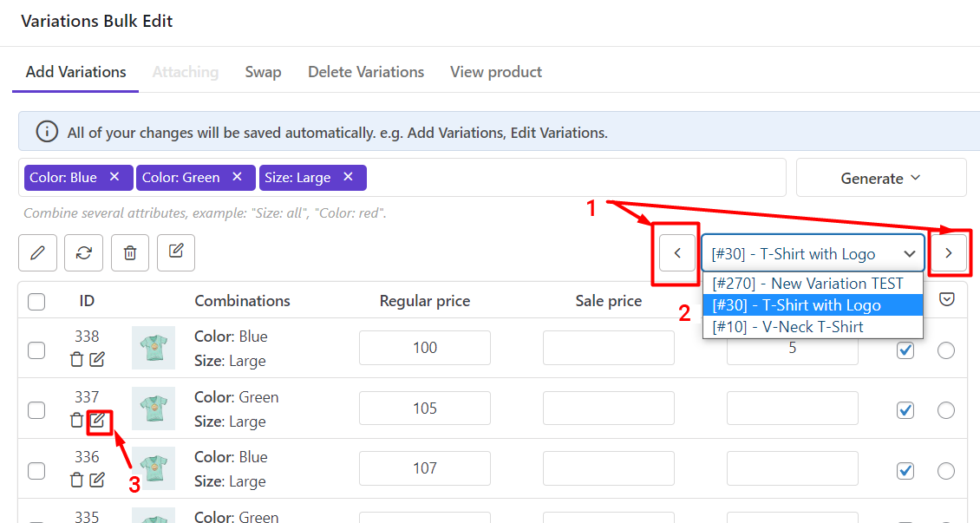
Task: Switch to the Attaching tab
Action: tap(186, 72)
